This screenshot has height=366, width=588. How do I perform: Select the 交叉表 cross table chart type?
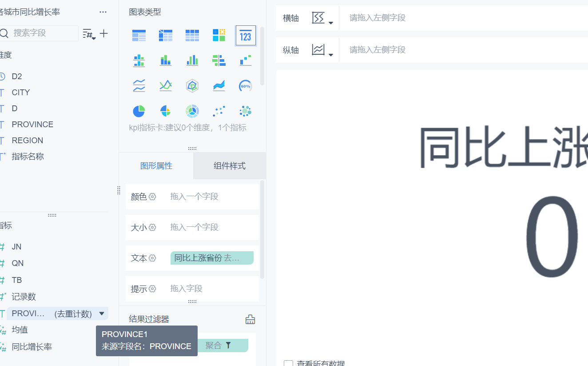tap(166, 36)
